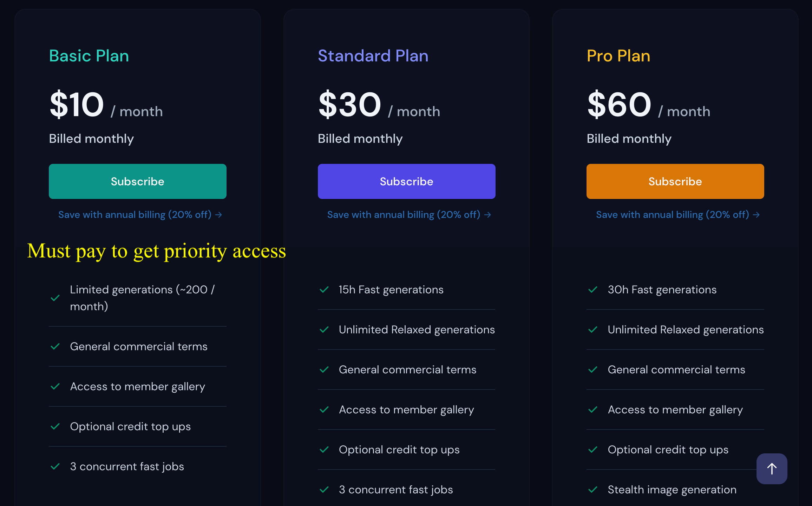Click the Pro Plan title text
The height and width of the screenshot is (506, 812).
618,56
